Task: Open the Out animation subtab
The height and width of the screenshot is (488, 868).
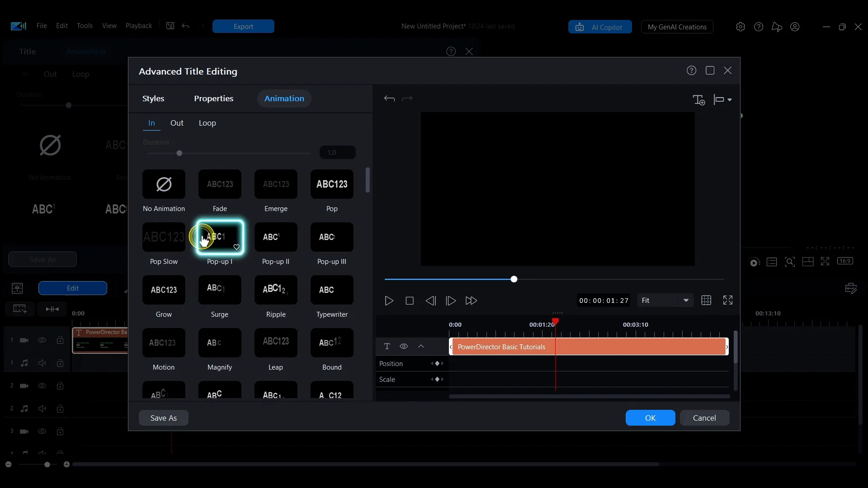Action: point(177,123)
